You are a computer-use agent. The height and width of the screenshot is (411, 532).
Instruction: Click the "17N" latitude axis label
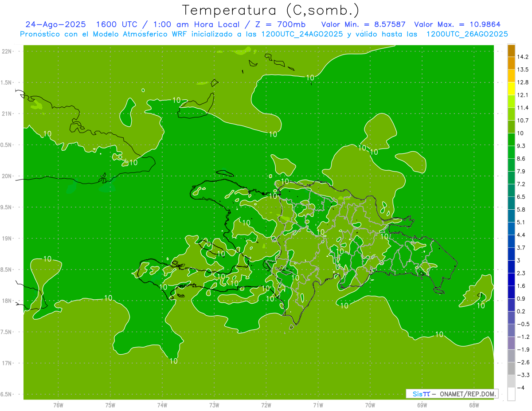coord(7,363)
